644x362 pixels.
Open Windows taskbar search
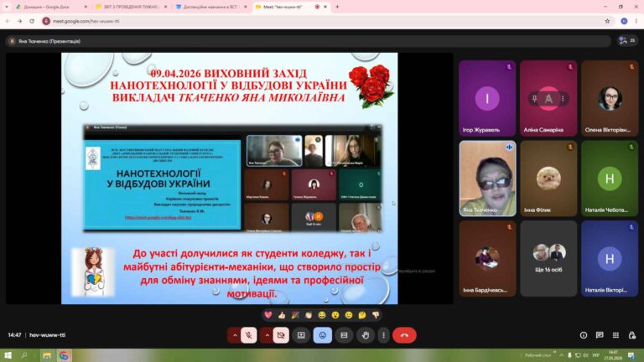(x=23, y=355)
